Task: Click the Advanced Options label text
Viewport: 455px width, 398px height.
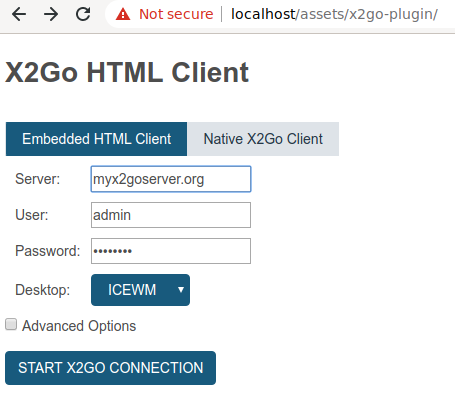Action: [x=79, y=326]
